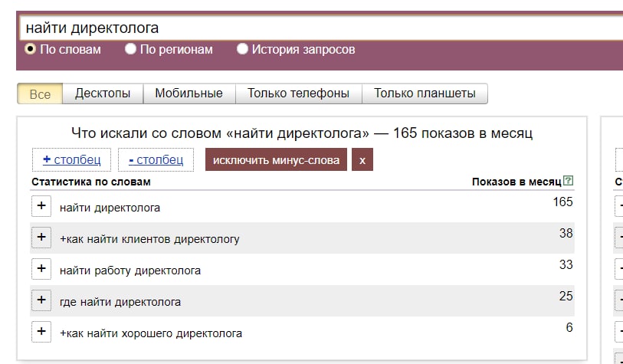Image resolution: width=623 pixels, height=364 pixels.
Task: Open the 'Только планшеты' tab
Action: (x=425, y=93)
